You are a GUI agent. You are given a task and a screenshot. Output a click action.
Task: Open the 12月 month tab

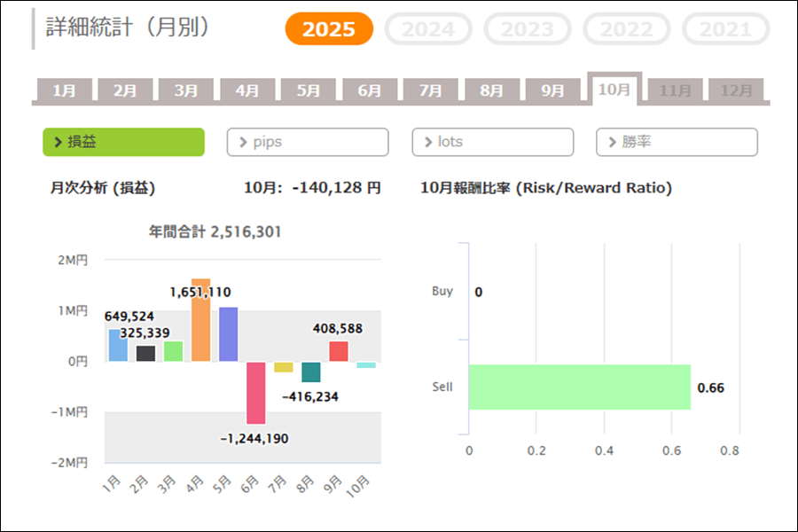click(736, 90)
